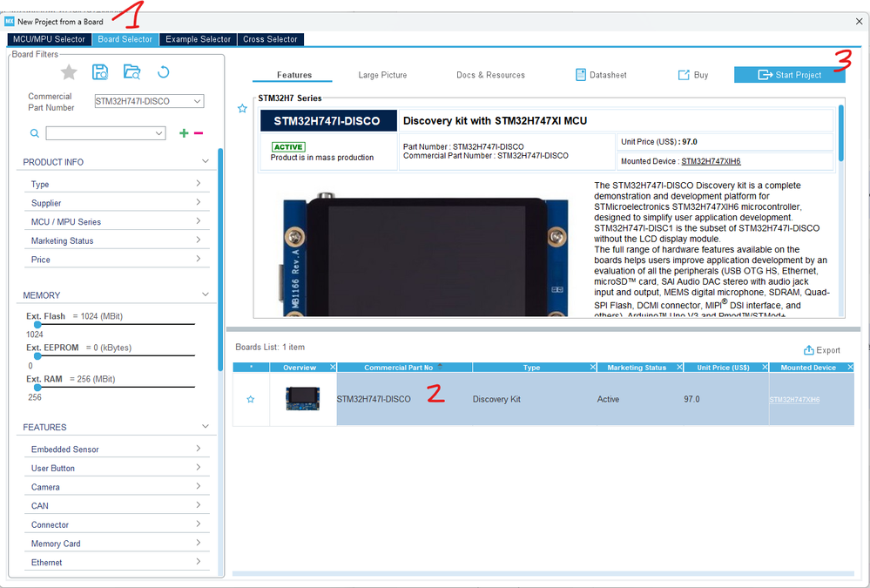The width and height of the screenshot is (870, 588).
Task: Export the boards list
Action: (x=822, y=350)
